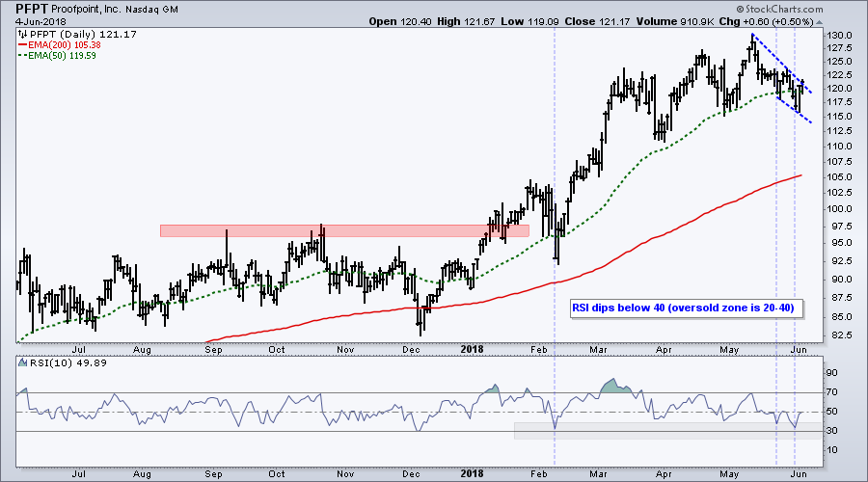The width and height of the screenshot is (868, 482).
Task: Click the PFPT ticker symbol title
Action: point(32,10)
